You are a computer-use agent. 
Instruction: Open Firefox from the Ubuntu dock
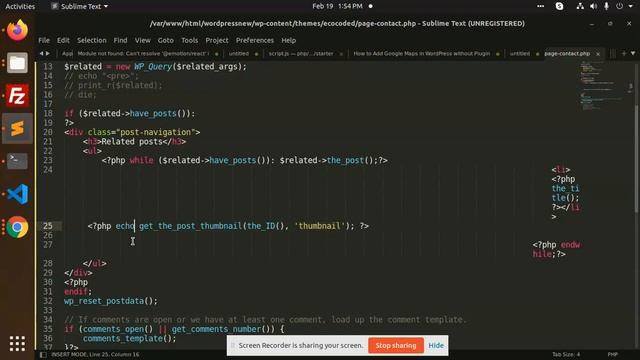click(x=17, y=30)
